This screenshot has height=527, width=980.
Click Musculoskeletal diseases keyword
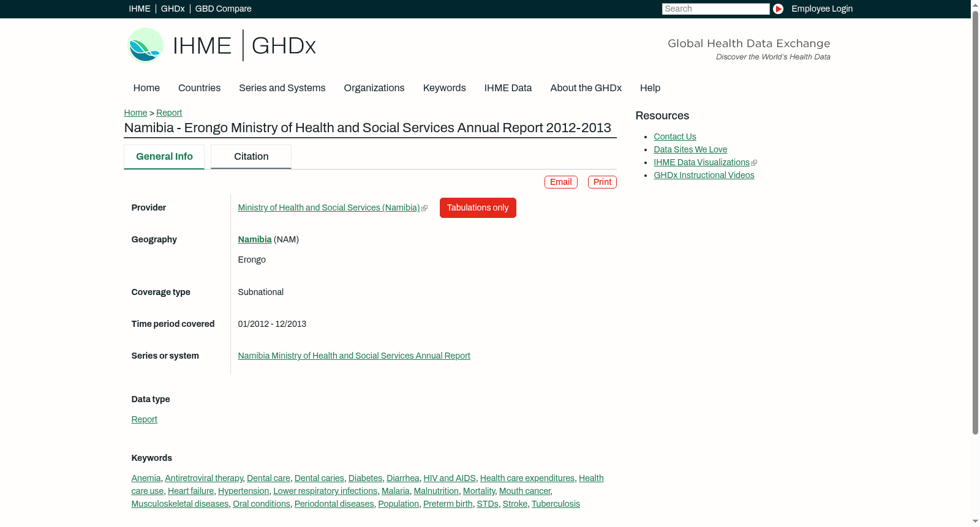click(x=180, y=504)
